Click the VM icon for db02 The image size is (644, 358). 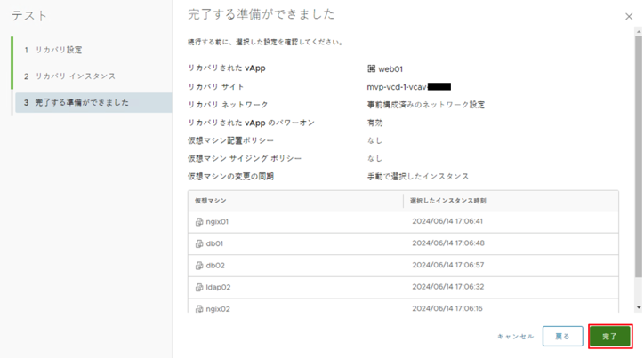(199, 266)
